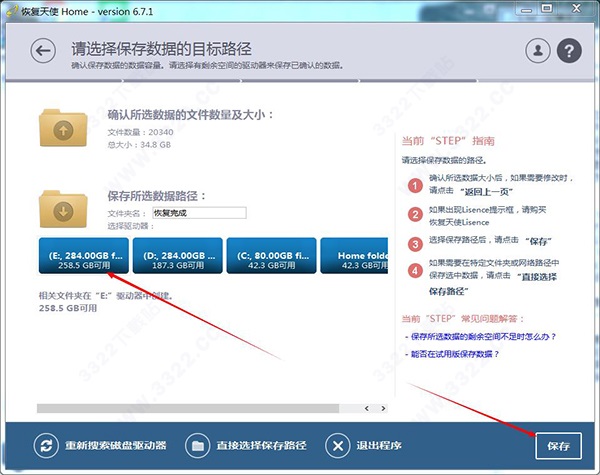Click the scroll right arrow of the drive list
This screenshot has height=475, width=600.
pos(383,408)
